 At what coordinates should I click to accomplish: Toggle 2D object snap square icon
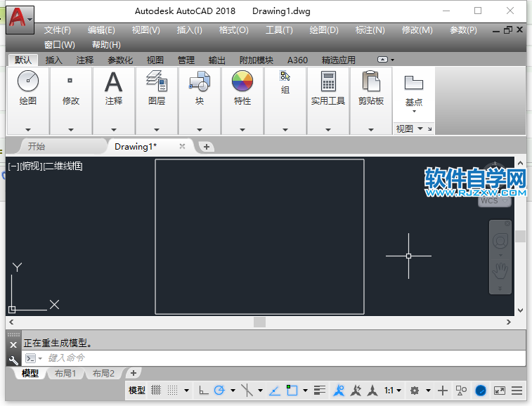[292, 391]
